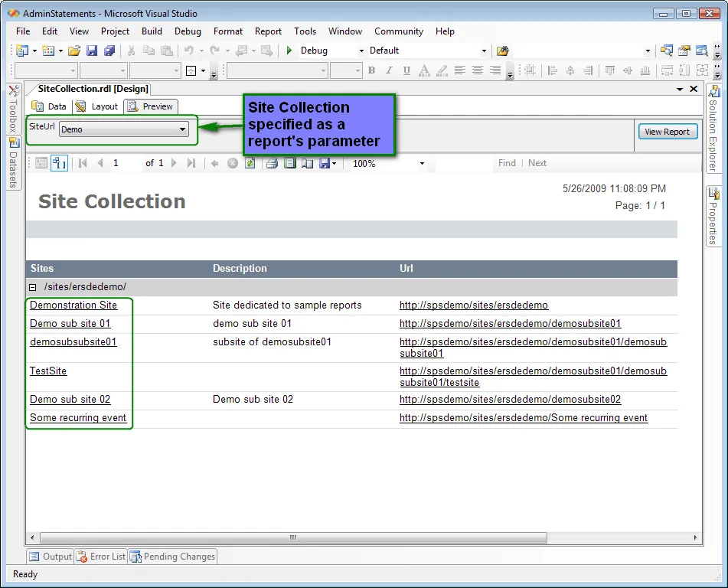
Task: Go to the last report page
Action: point(191,163)
